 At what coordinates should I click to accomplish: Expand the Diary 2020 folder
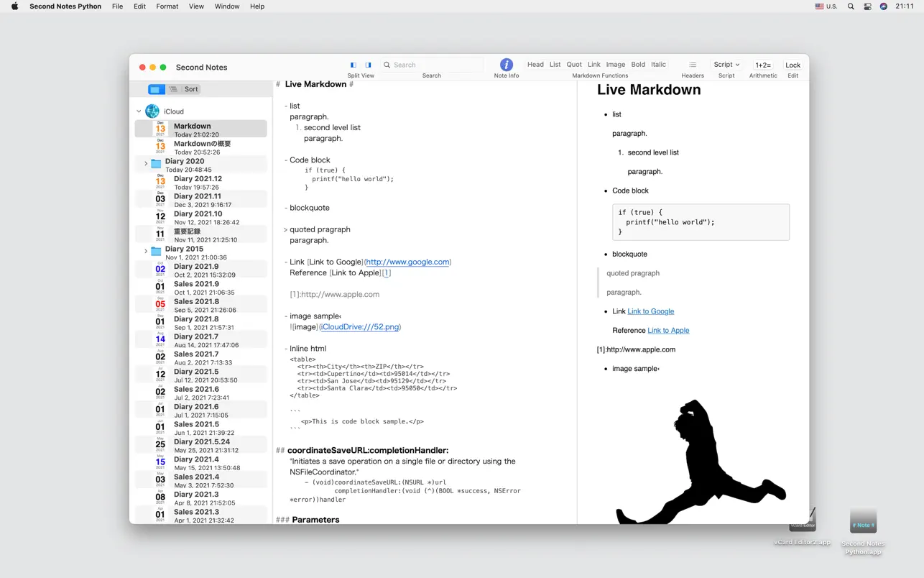[x=146, y=162]
